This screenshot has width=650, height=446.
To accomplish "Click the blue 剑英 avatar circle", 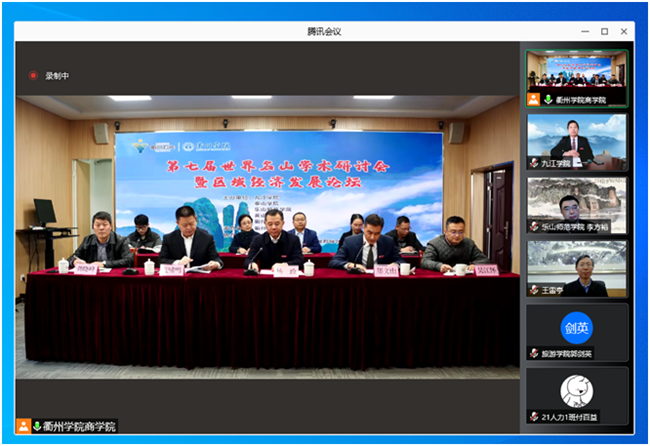I will 577,326.
